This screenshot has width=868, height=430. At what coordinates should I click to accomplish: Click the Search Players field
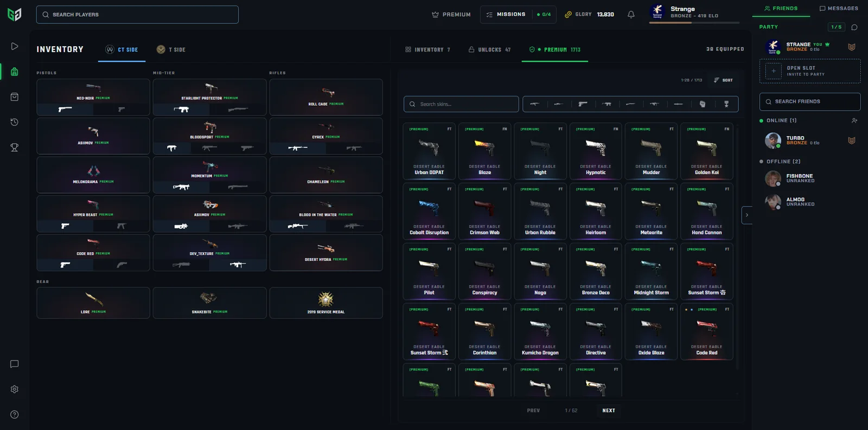(x=137, y=15)
